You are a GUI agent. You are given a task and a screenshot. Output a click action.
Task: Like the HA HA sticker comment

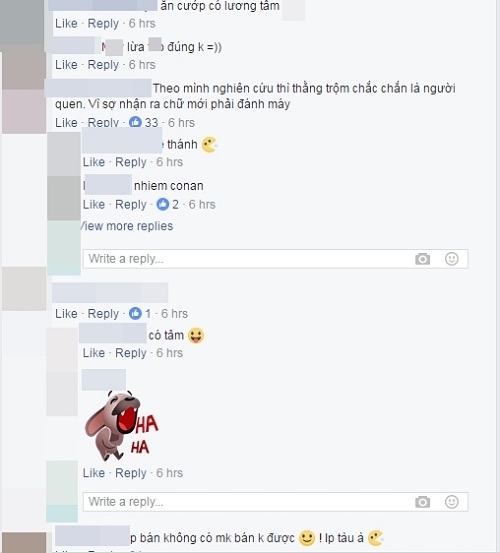94,473
